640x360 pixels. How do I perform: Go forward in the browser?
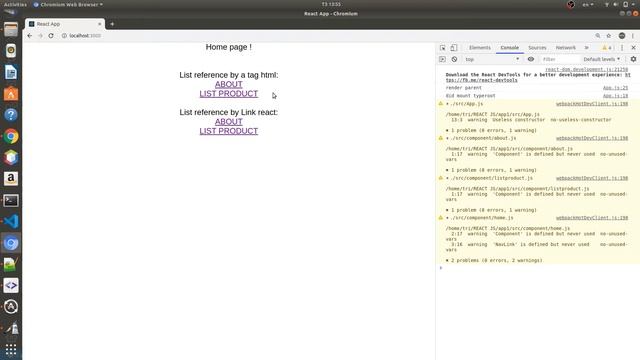pos(40,36)
